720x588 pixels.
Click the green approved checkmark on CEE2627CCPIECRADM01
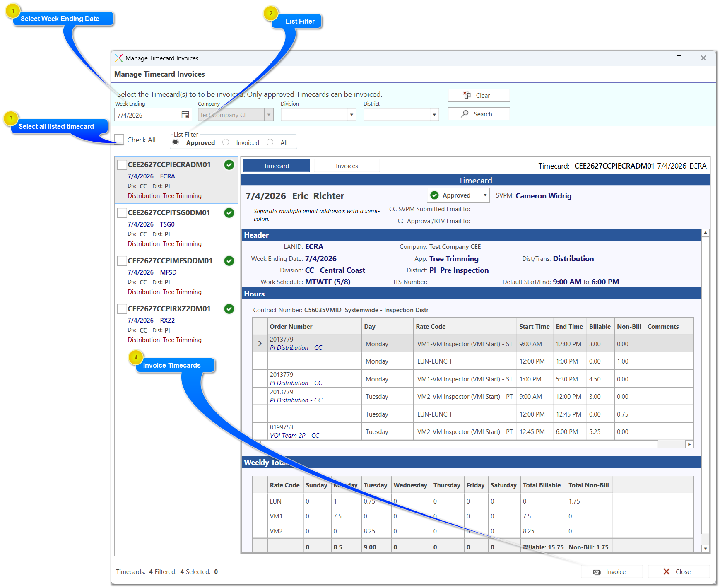point(229,165)
